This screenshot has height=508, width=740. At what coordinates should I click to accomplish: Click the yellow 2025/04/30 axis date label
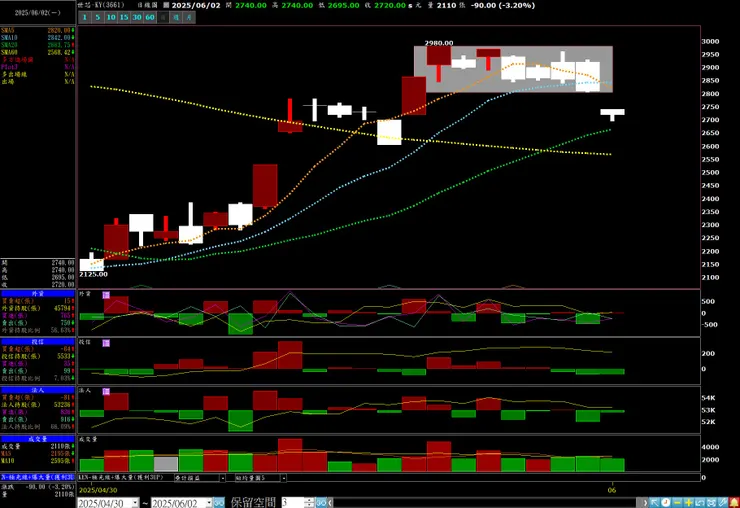coord(98,490)
